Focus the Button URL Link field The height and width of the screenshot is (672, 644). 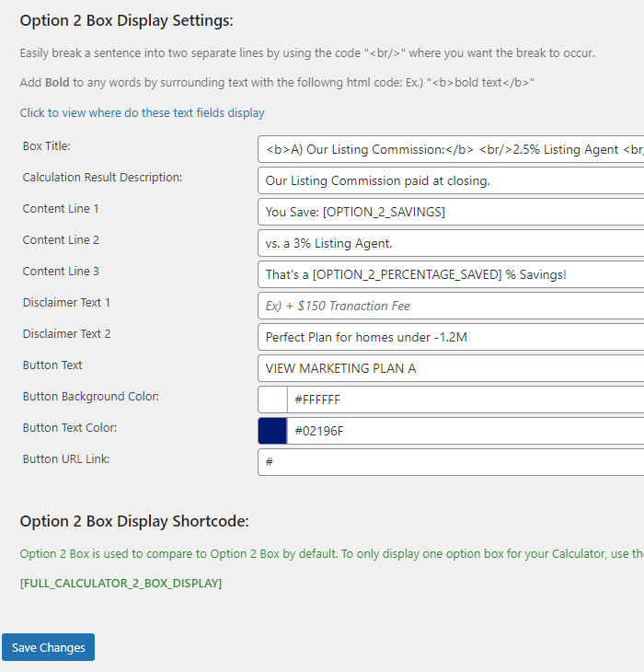451,462
